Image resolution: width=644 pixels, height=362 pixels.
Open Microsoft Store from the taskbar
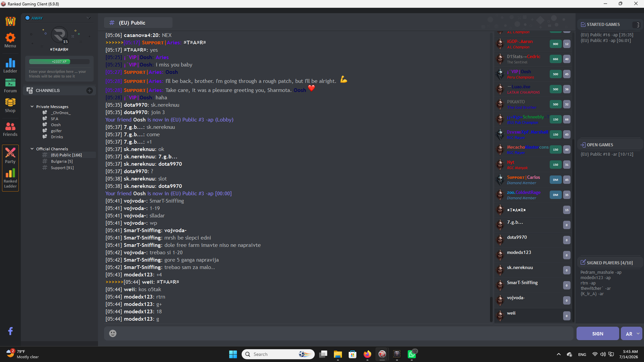[353, 354]
